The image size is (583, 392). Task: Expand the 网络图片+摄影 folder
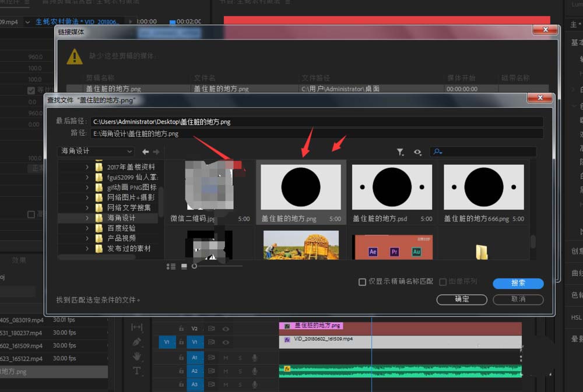pyautogui.click(x=87, y=197)
